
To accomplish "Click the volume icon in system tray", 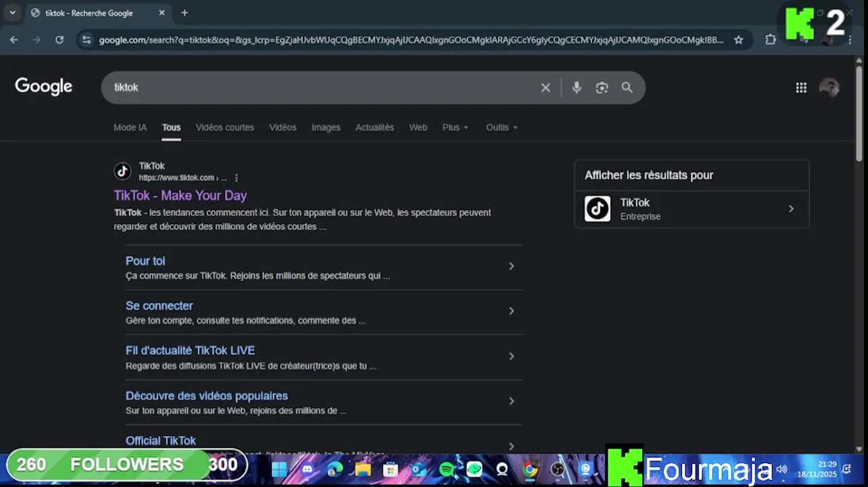I will click(781, 469).
